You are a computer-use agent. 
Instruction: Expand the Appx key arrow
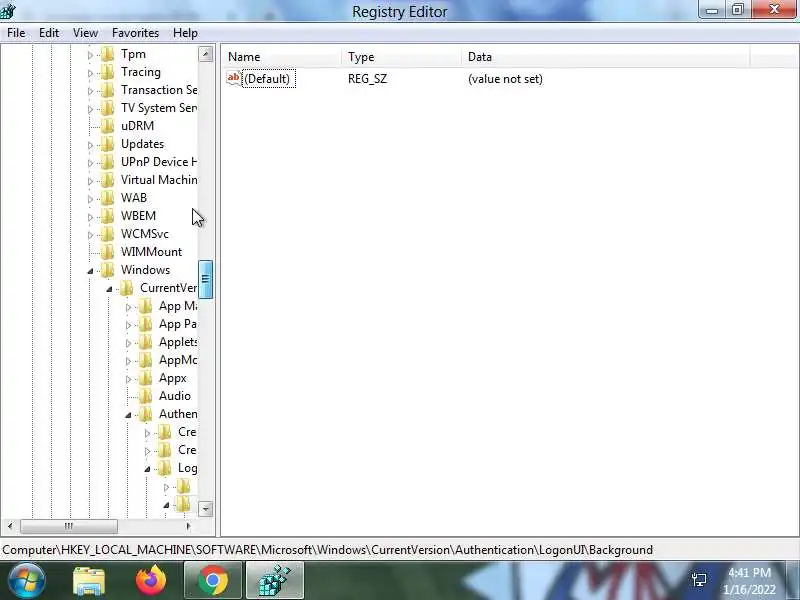(x=129, y=379)
